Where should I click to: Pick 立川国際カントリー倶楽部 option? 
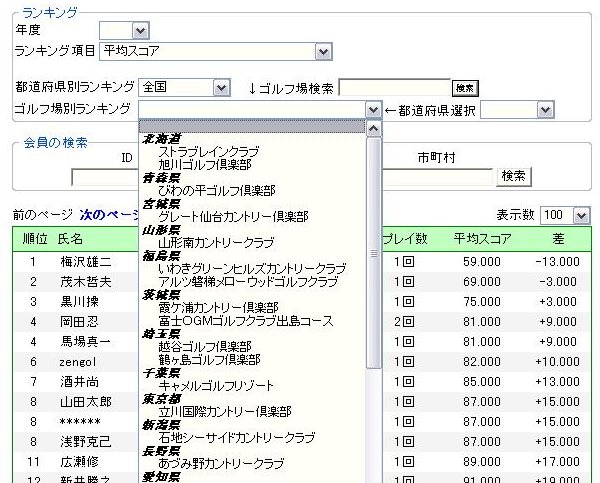click(225, 411)
